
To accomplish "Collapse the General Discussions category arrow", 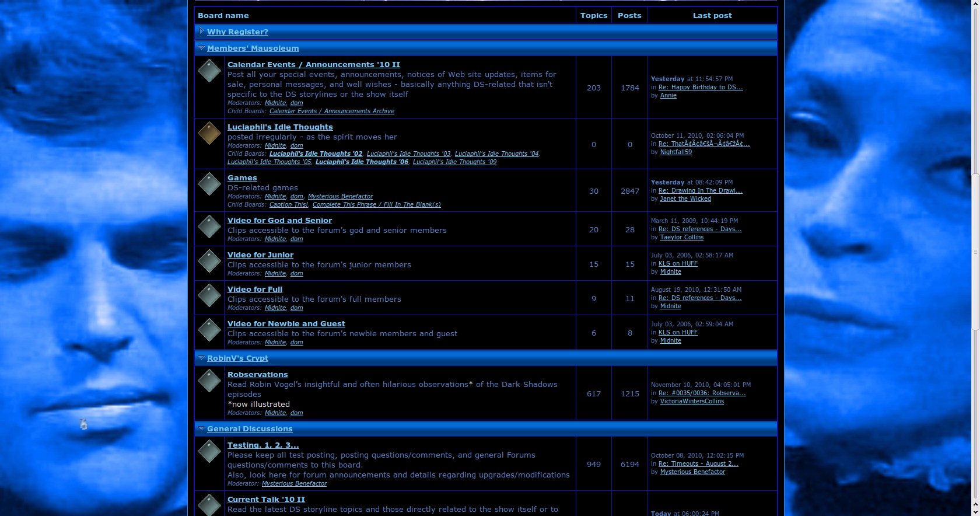I will 201,428.
